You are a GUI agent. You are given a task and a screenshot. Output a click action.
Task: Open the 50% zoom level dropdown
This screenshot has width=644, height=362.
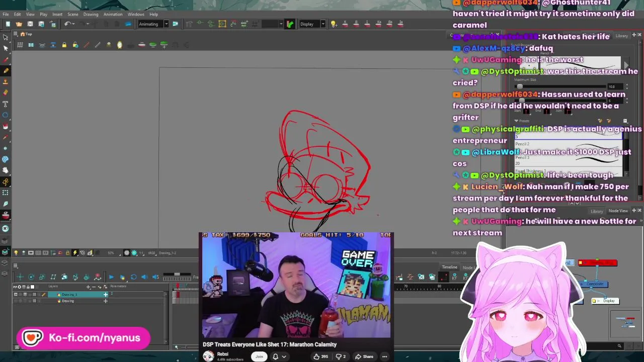(112, 253)
